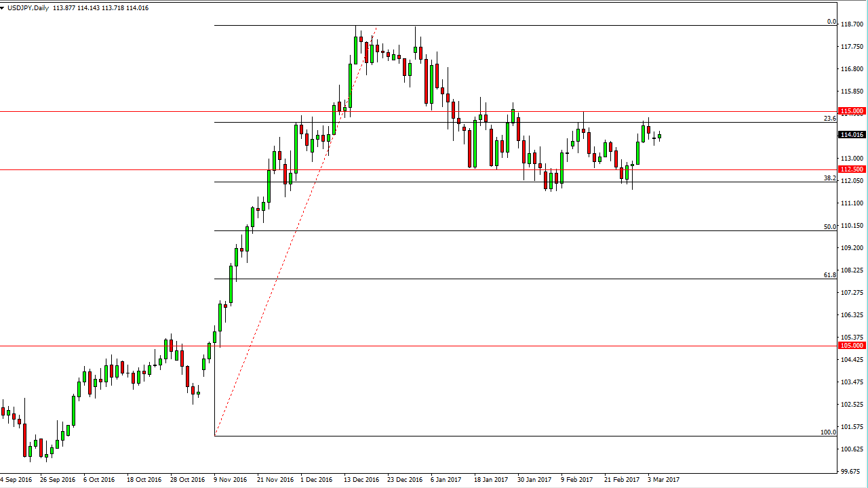Screen dimensions: 868x488
Task: Click the 9 Nov 2016 date label
Action: (x=231, y=480)
